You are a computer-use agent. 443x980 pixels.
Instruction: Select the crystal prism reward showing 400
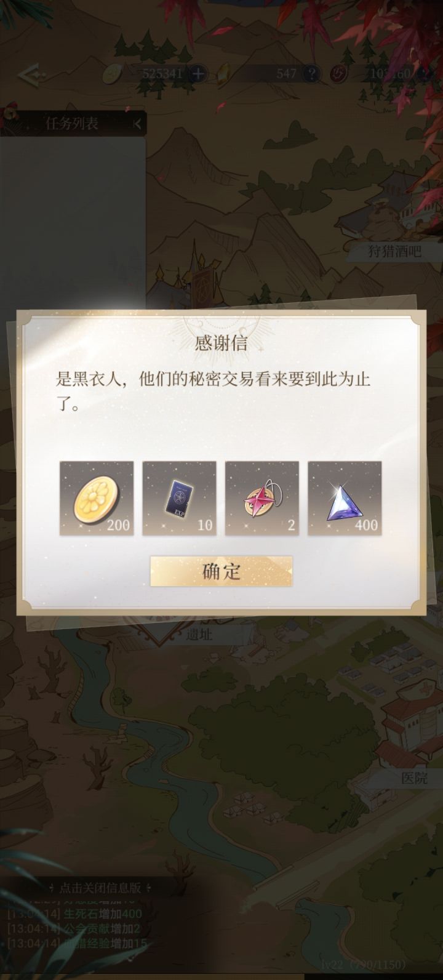345,498
